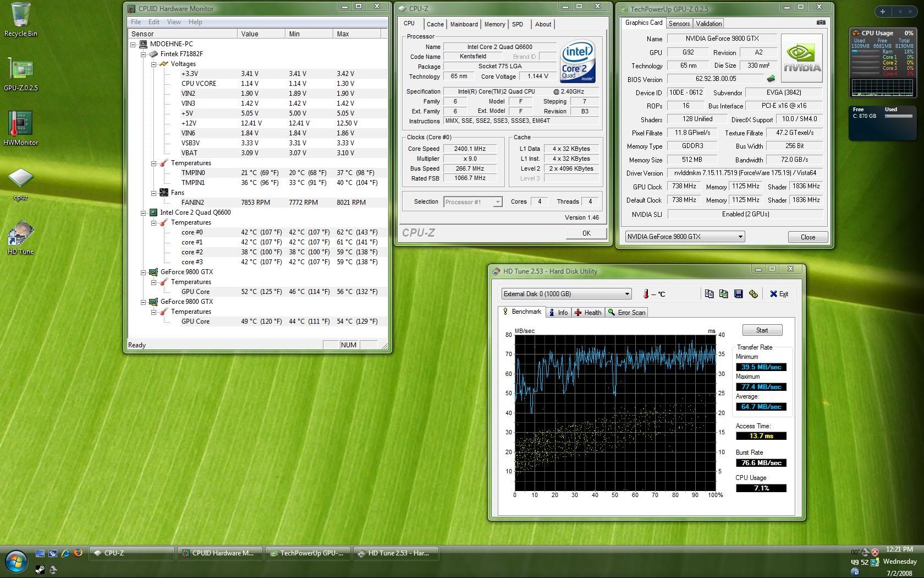Screen dimensions: 924x578
Task: Switch to the Cache tab in CPU-Z
Action: [435, 24]
